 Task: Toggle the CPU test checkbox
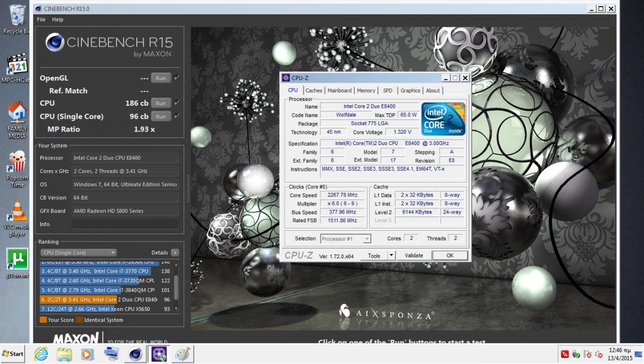click(177, 103)
